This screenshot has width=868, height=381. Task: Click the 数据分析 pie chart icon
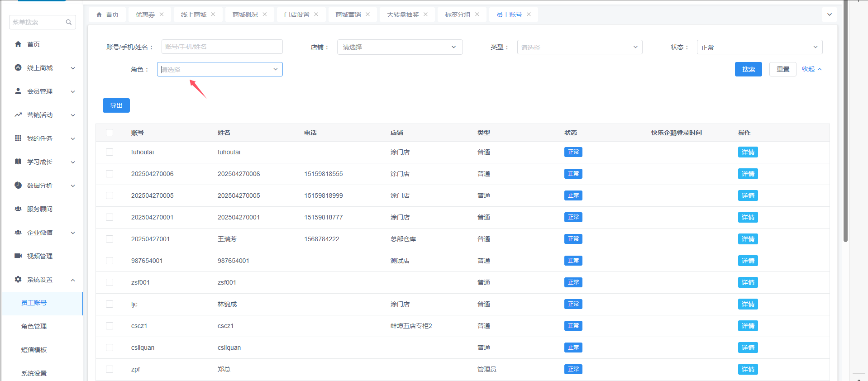[18, 185]
